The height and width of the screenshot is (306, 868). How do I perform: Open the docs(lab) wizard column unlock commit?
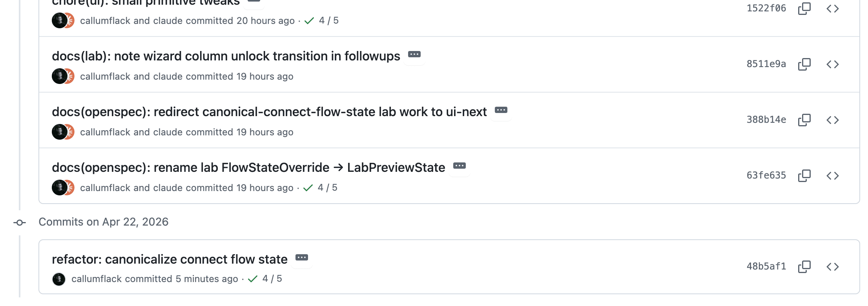(x=226, y=56)
